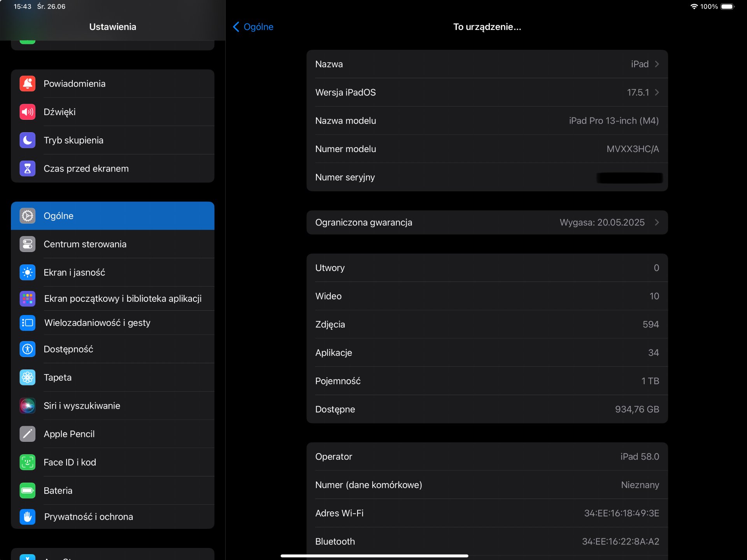Tap the Czas przed ekranem hourglass icon

click(27, 169)
